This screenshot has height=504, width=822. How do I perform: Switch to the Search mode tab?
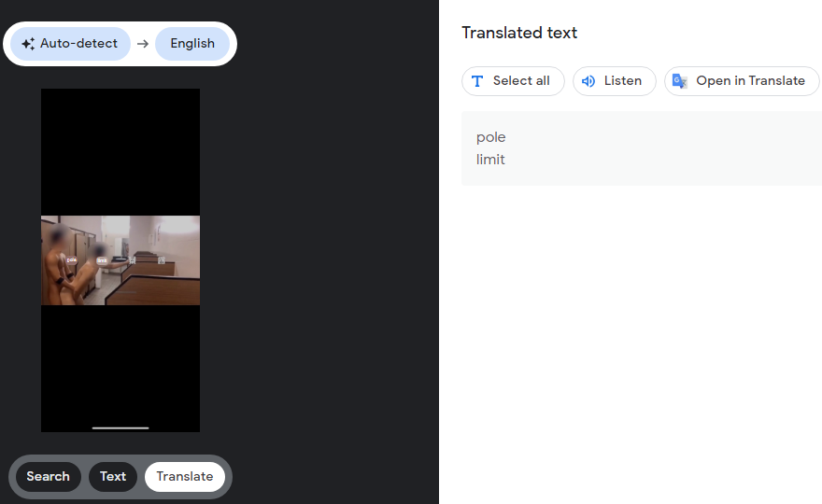[48, 476]
